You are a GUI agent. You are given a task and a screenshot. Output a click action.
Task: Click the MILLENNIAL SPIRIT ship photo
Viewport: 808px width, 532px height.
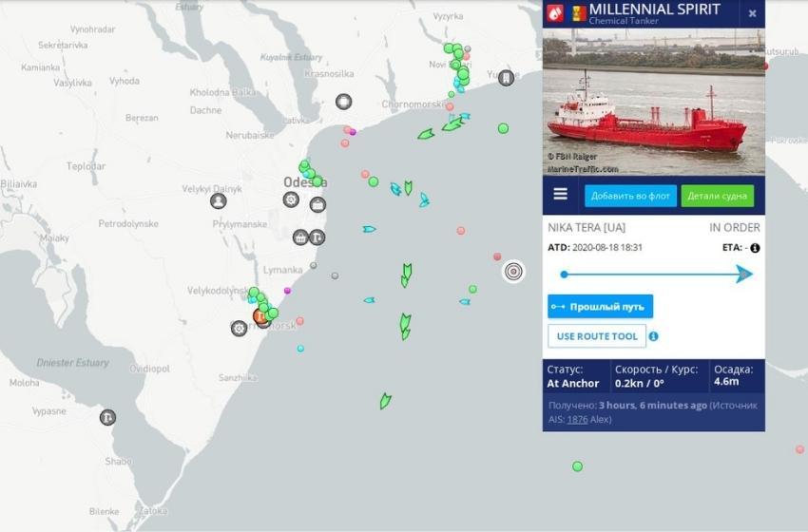pyautogui.click(x=653, y=102)
